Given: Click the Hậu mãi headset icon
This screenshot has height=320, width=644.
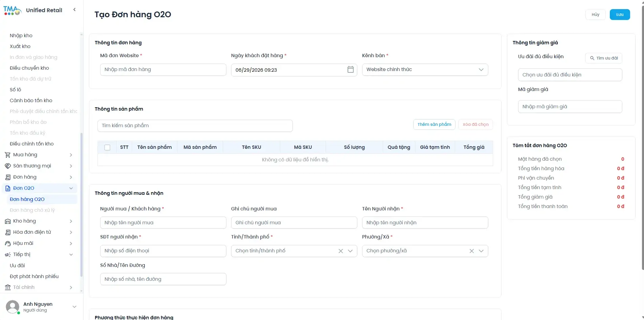Looking at the screenshot, I should coord(7,244).
